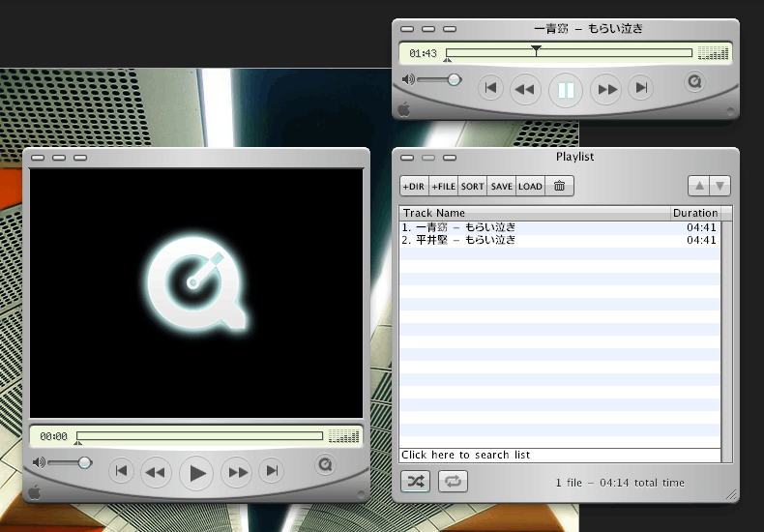The image size is (764, 532).
Task: Click equalizer bars display in video player
Action: click(x=344, y=435)
